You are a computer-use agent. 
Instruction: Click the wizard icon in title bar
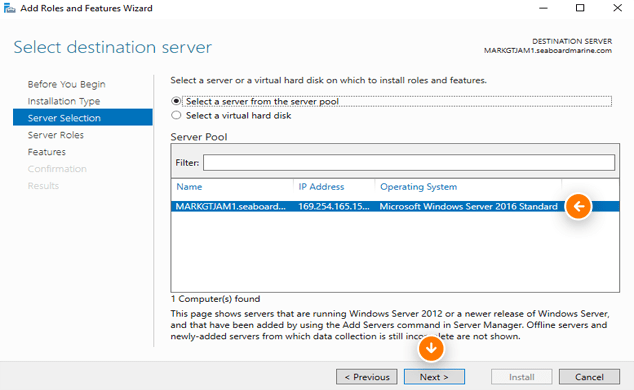(9, 8)
